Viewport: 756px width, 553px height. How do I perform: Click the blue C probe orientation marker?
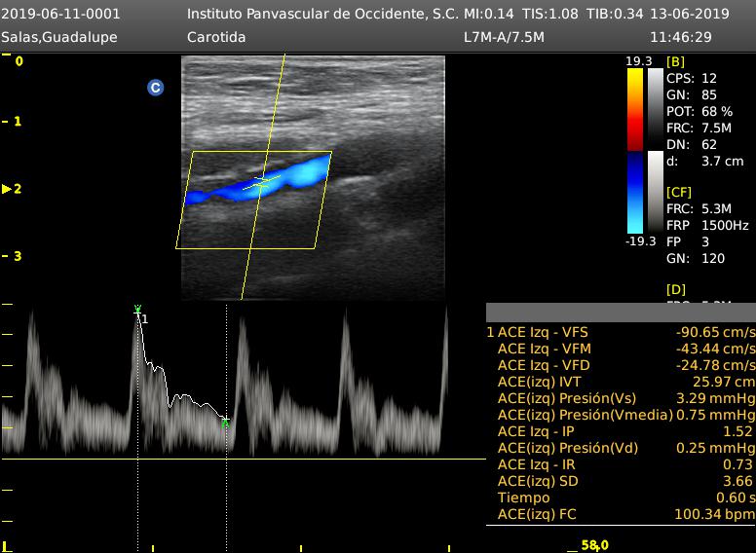click(155, 88)
